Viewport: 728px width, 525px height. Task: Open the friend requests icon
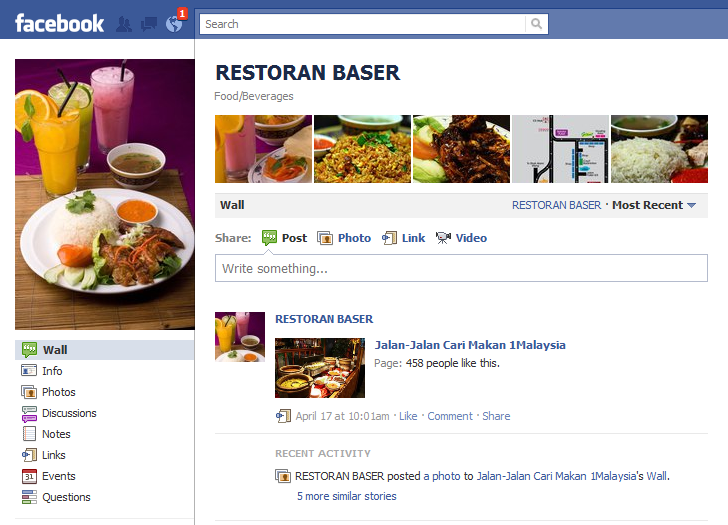pyautogui.click(x=124, y=24)
